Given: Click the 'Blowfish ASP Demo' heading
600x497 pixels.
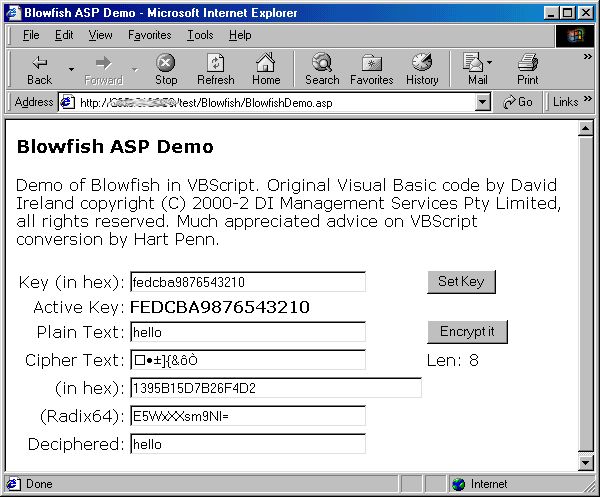Looking at the screenshot, I should (x=115, y=147).
